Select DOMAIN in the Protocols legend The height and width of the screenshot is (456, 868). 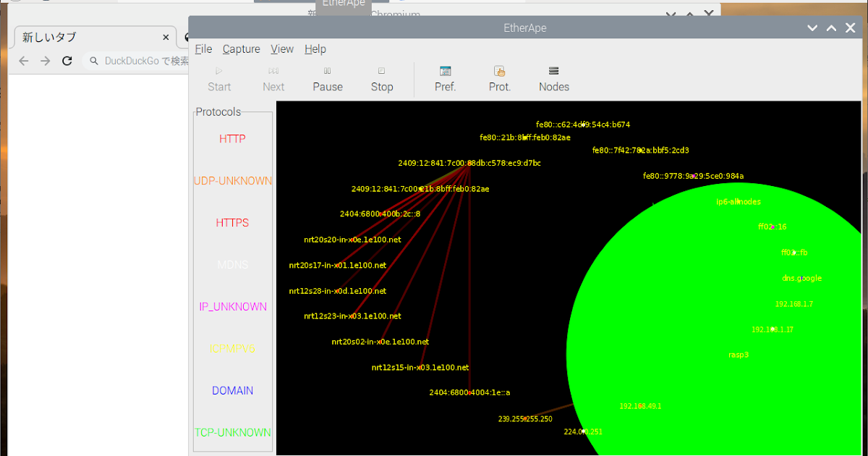(x=232, y=390)
